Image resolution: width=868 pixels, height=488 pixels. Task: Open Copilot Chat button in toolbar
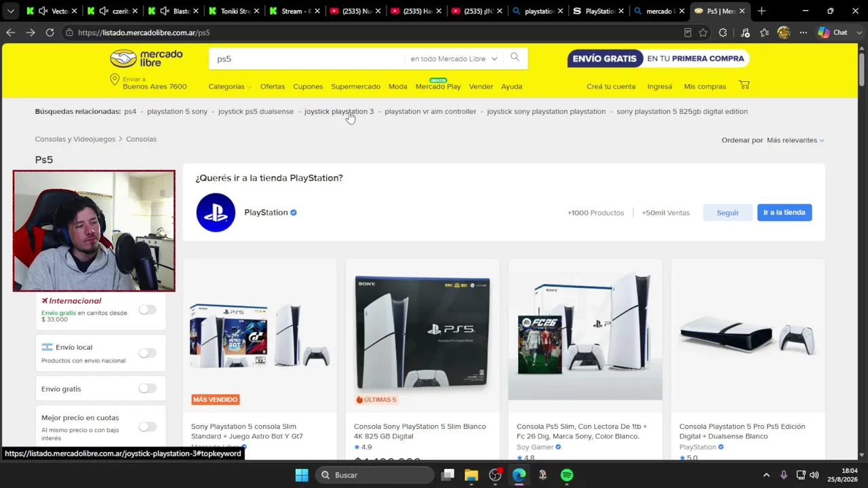[833, 33]
